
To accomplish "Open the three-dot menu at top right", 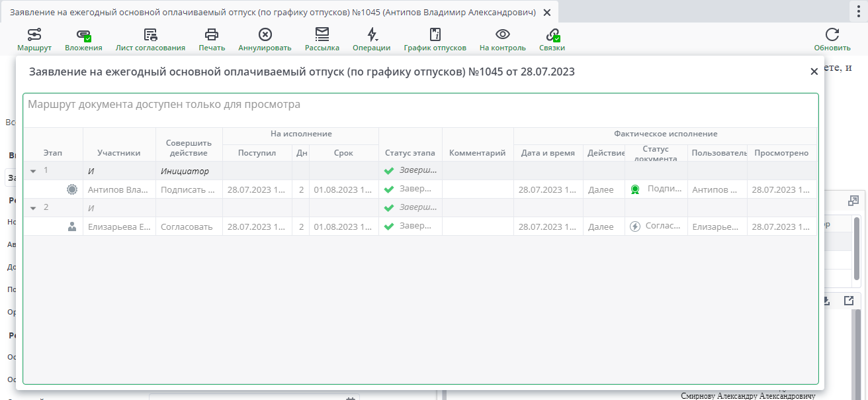I will [x=859, y=11].
